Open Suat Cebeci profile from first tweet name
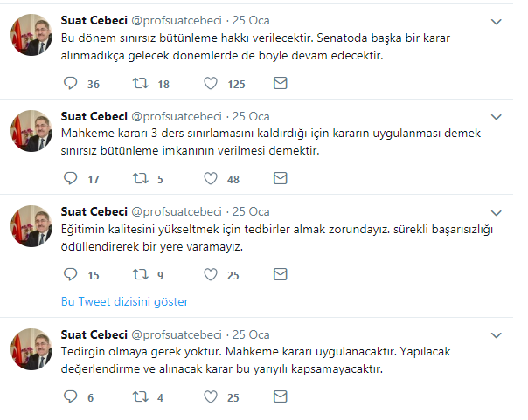Viewport: 528px width, 420px height. [x=93, y=20]
